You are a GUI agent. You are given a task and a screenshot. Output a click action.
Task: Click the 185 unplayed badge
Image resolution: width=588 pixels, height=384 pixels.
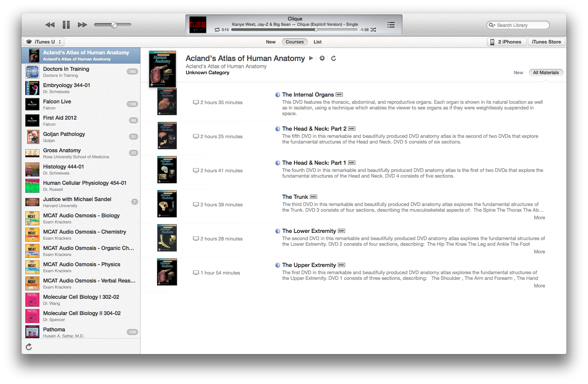point(132,72)
